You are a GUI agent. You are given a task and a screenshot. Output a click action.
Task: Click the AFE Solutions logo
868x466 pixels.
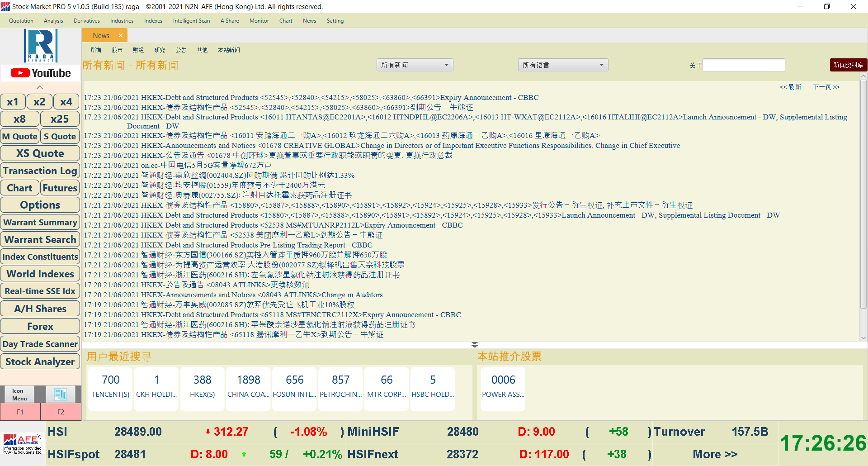(x=22, y=443)
